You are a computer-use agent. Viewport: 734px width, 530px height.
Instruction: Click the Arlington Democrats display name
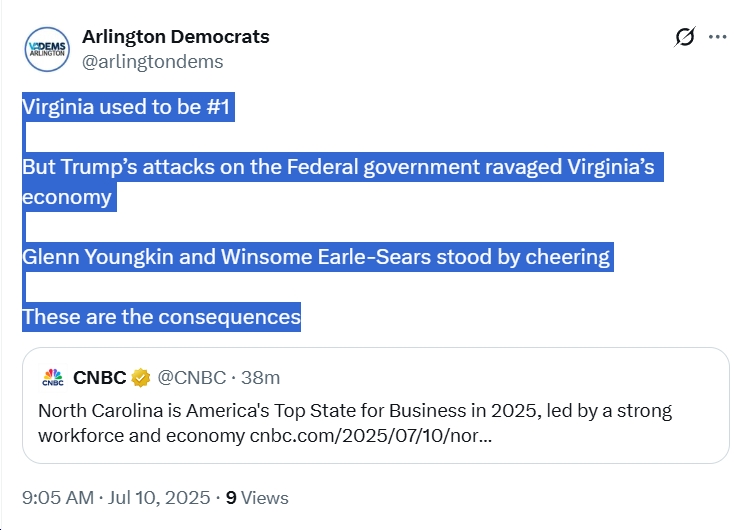tap(176, 37)
